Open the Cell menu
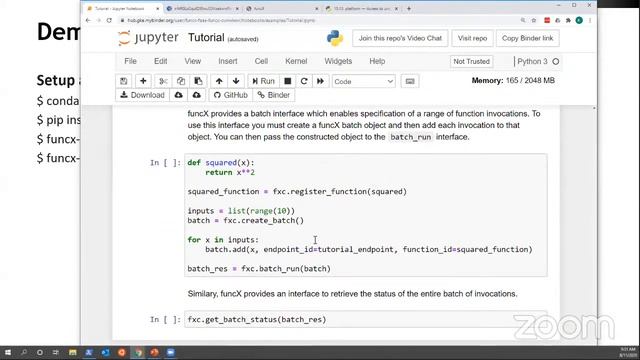Image resolution: width=640 pixels, height=360 pixels. click(x=261, y=61)
